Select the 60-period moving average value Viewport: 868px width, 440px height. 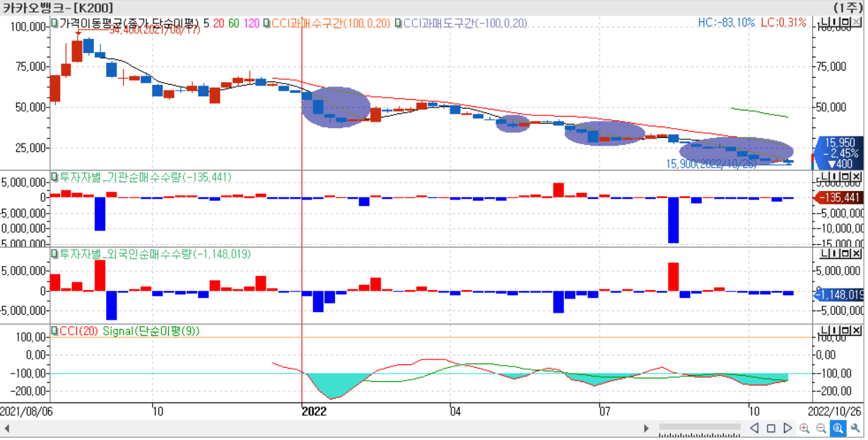pyautogui.click(x=234, y=23)
